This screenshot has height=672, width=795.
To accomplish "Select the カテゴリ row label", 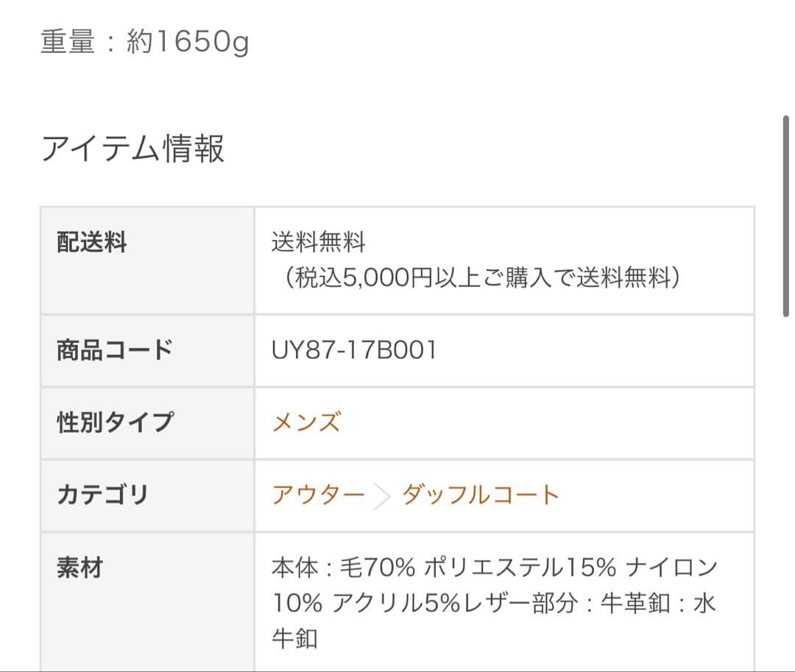I will point(102,495).
